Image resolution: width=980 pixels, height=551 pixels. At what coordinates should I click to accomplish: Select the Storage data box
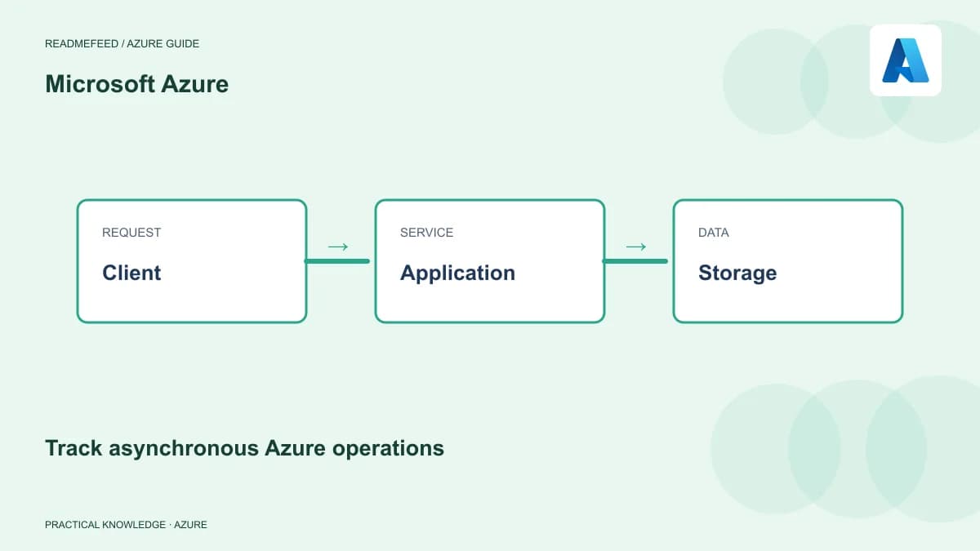tap(788, 261)
